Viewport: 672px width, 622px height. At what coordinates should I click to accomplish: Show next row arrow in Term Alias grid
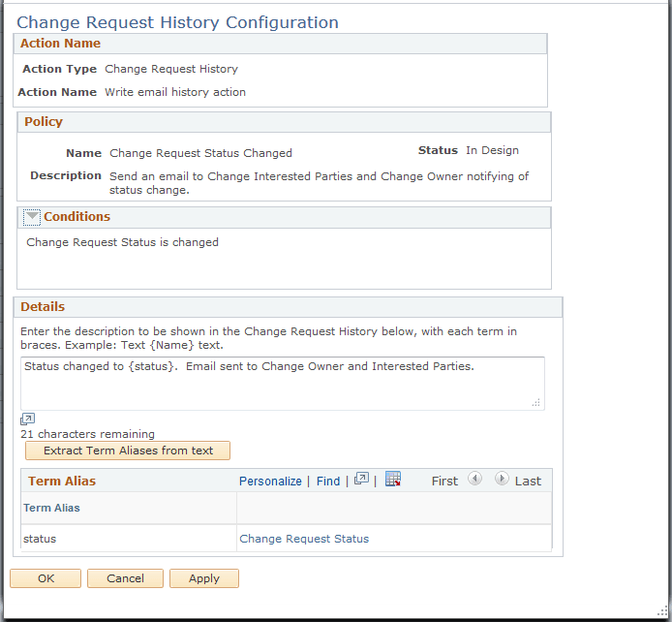[502, 478]
